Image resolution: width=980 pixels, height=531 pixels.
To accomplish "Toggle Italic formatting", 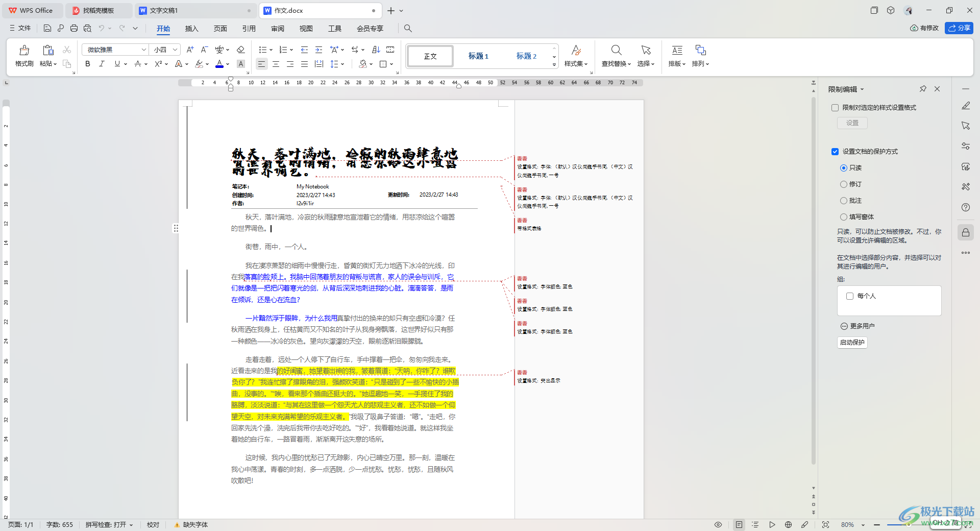I will tap(102, 64).
